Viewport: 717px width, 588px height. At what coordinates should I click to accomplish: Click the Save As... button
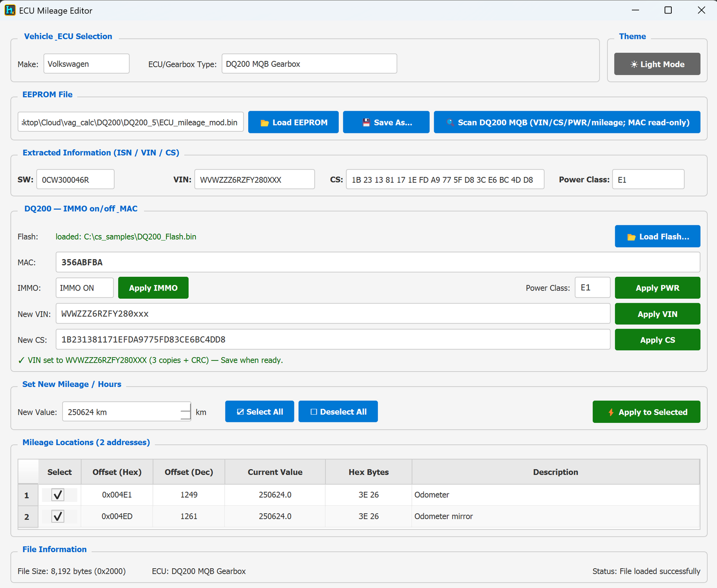(386, 122)
